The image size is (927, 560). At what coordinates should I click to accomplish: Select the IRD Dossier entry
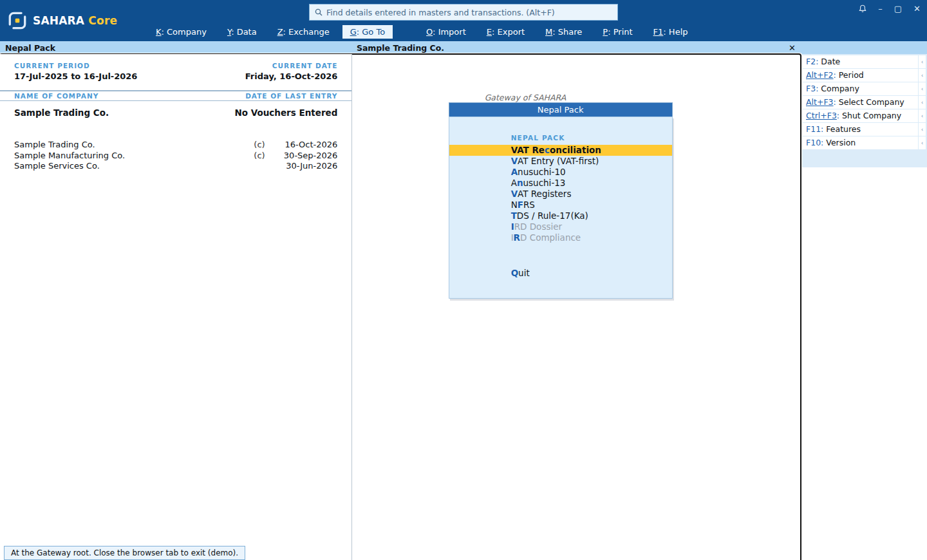[x=561, y=227]
